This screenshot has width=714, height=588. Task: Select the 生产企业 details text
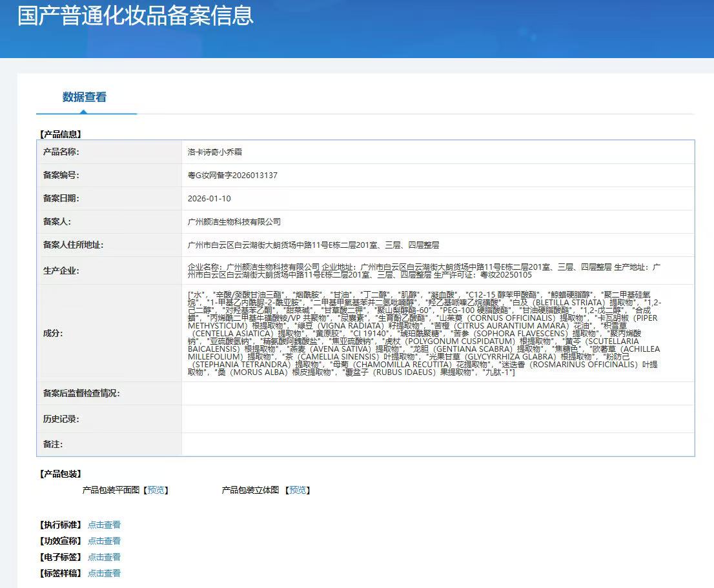(424, 271)
